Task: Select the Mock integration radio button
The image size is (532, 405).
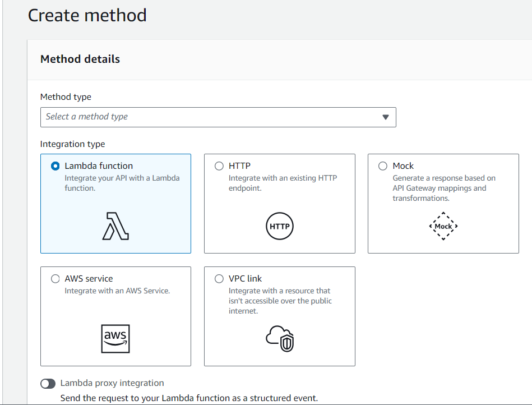Action: pyautogui.click(x=383, y=166)
